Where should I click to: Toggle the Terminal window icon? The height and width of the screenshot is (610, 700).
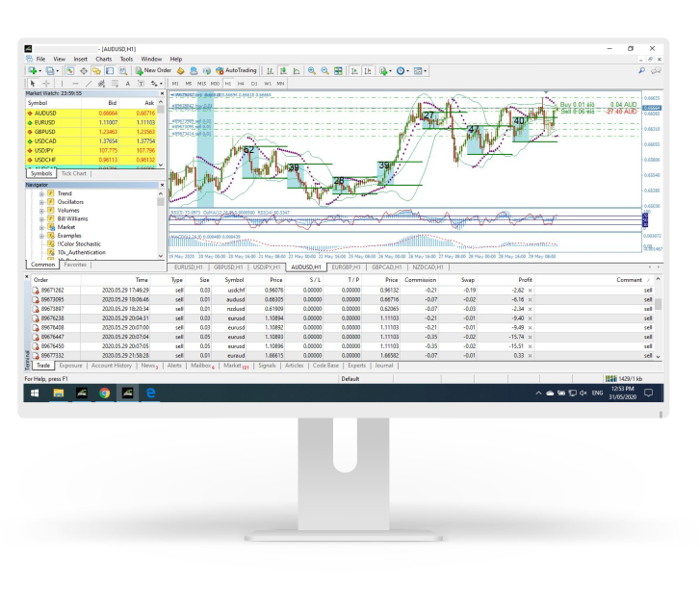(x=110, y=70)
